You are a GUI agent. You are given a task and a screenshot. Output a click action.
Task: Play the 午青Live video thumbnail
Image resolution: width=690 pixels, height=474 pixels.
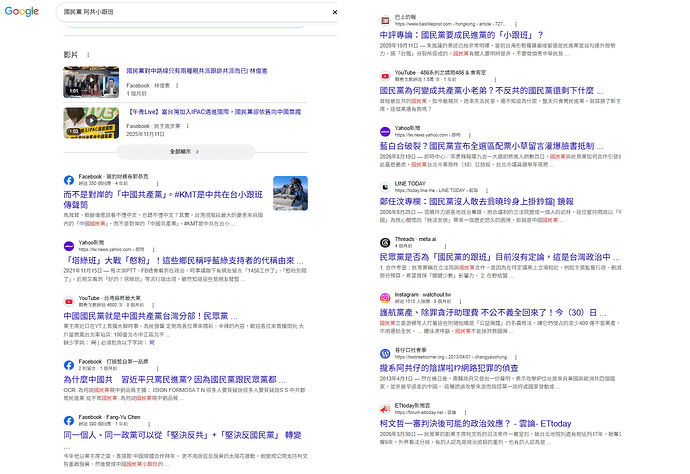click(91, 123)
